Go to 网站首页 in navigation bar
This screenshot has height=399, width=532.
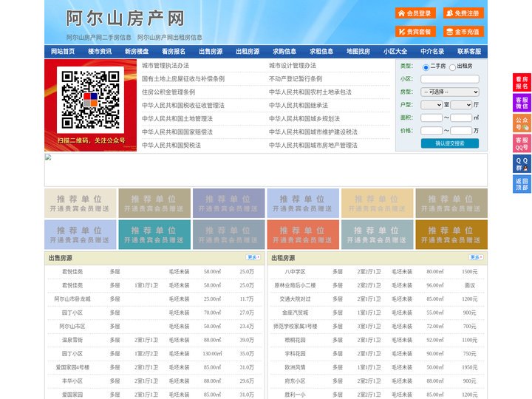click(x=63, y=52)
